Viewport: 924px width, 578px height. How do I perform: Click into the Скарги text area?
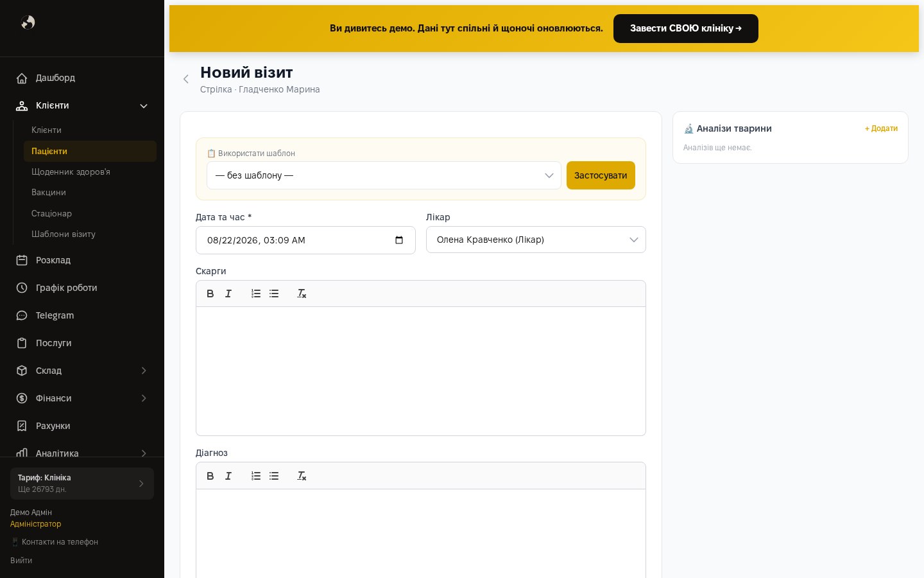(421, 371)
